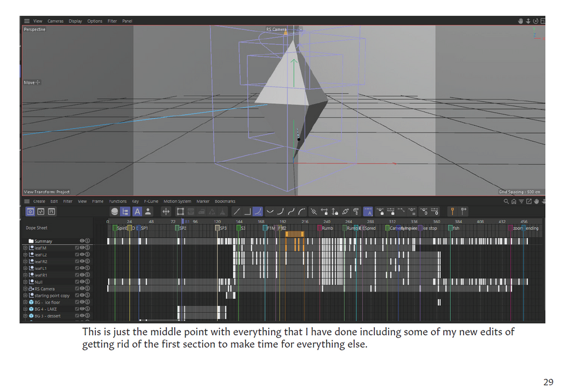Click the orange marker pin icon

[452, 211]
